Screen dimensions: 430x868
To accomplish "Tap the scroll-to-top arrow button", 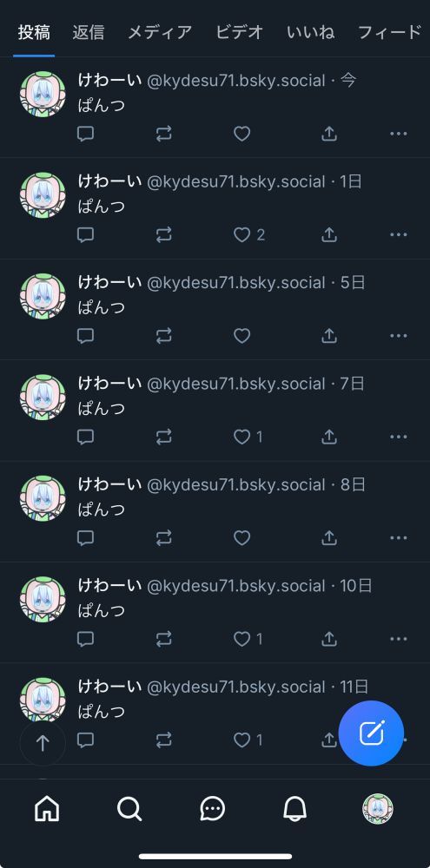I will pyautogui.click(x=43, y=743).
